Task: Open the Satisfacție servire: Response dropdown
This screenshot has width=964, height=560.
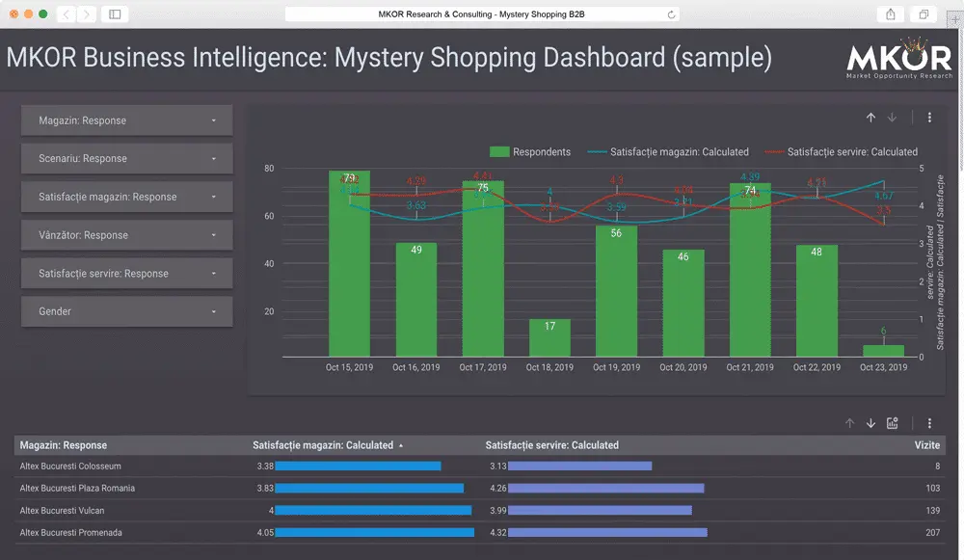Action: click(x=126, y=274)
